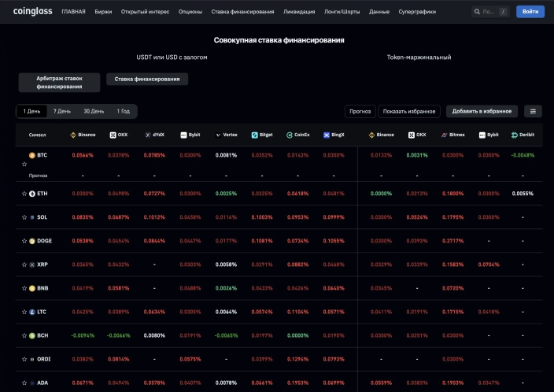Viewport: 554px width, 392px height.
Task: Click the Bitcoin Cash coin icon
Action: pyautogui.click(x=32, y=335)
